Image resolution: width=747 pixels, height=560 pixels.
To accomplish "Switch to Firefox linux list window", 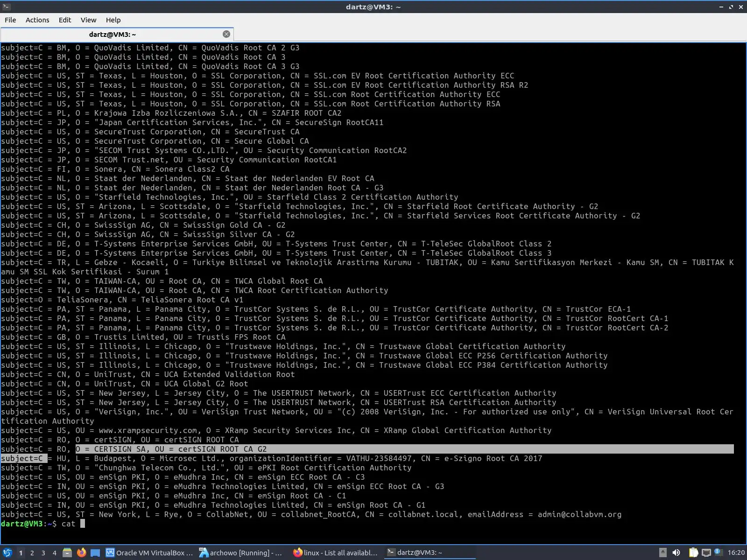I will click(335, 553).
